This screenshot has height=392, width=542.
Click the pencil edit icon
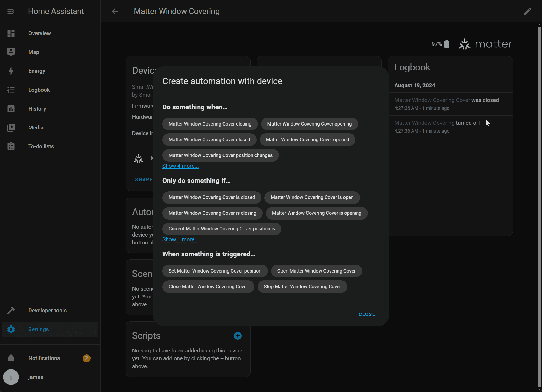pos(528,11)
